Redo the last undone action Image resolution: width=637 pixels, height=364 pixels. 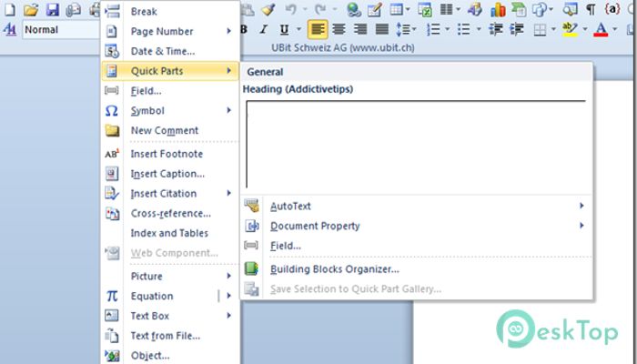(x=320, y=9)
